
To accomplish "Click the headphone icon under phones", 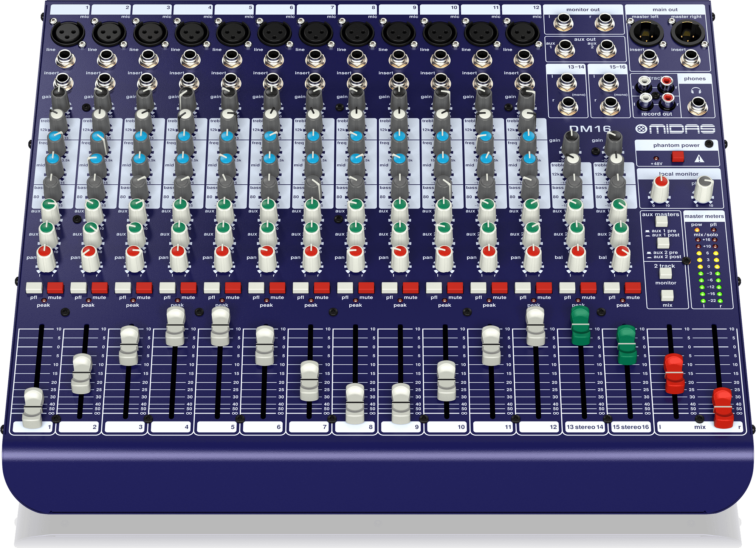I will point(696,90).
